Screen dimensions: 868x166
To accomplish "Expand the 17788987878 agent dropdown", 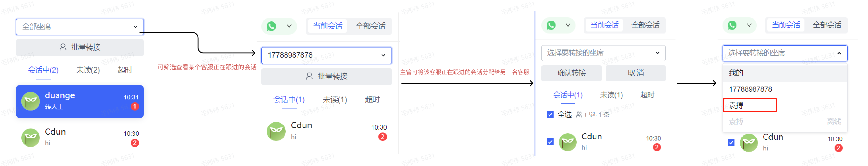I will [326, 55].
